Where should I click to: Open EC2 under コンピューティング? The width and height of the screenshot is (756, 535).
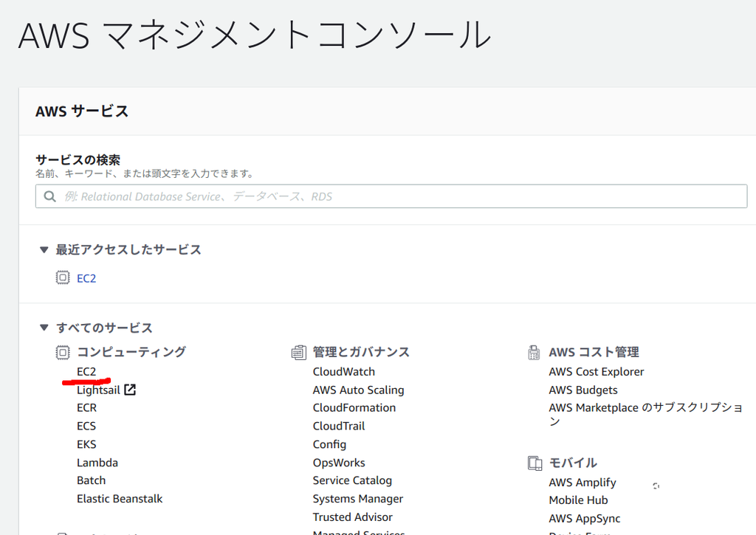(86, 372)
